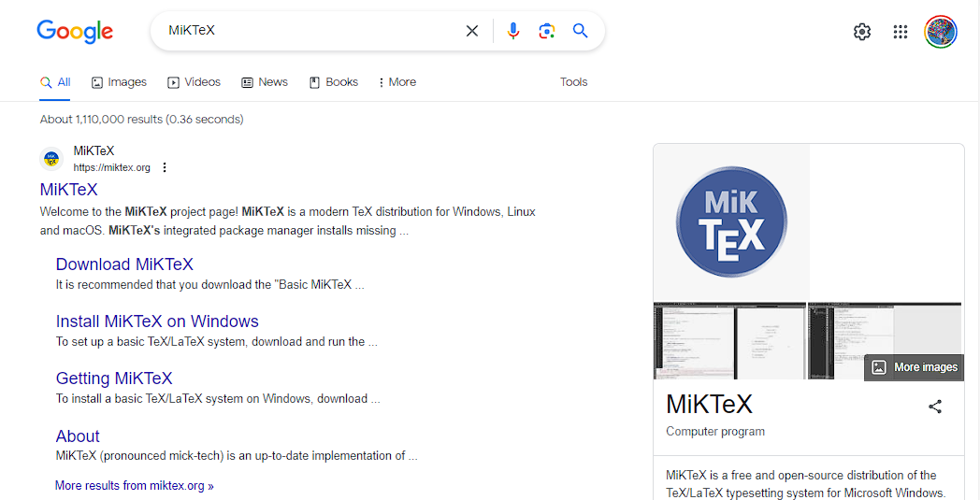The width and height of the screenshot is (980, 500).
Task: Switch to the Books tab
Action: [x=334, y=82]
